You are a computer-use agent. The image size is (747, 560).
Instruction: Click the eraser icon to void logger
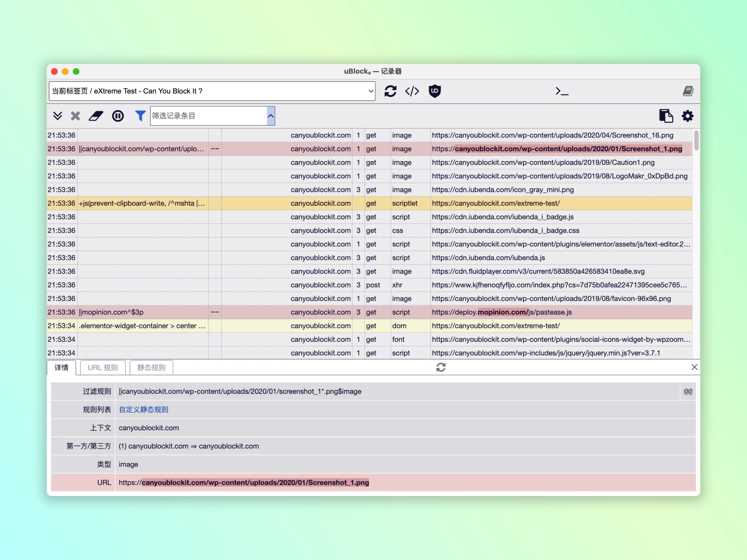pyautogui.click(x=96, y=116)
